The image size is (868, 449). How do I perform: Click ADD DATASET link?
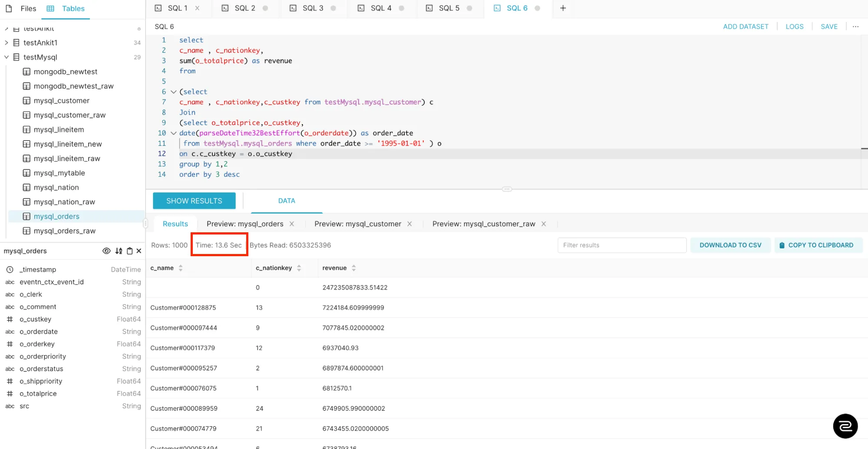(746, 26)
